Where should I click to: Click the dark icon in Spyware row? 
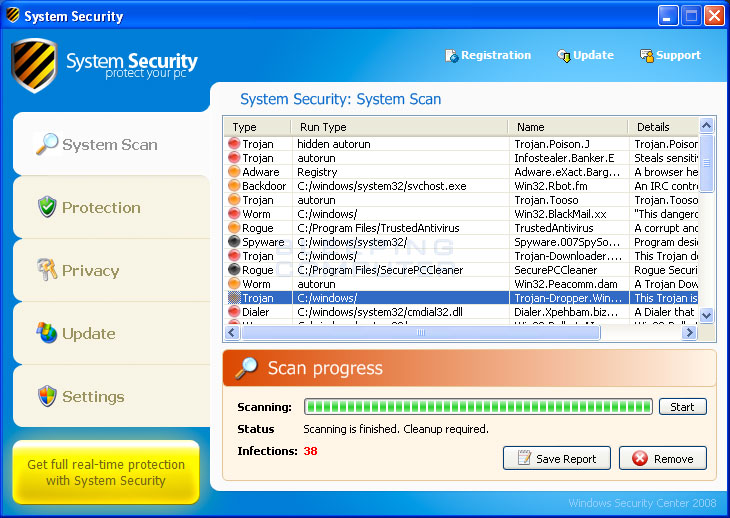point(234,242)
